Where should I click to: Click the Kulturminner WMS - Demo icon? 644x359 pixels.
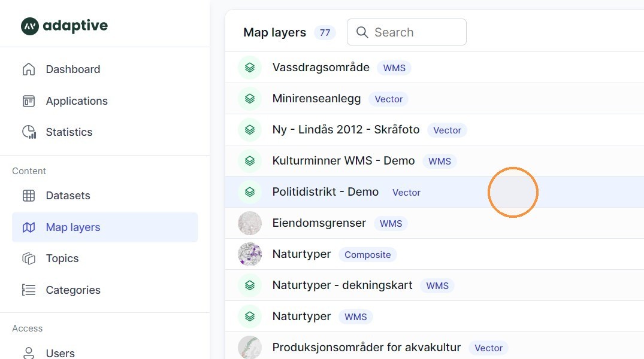tap(250, 161)
